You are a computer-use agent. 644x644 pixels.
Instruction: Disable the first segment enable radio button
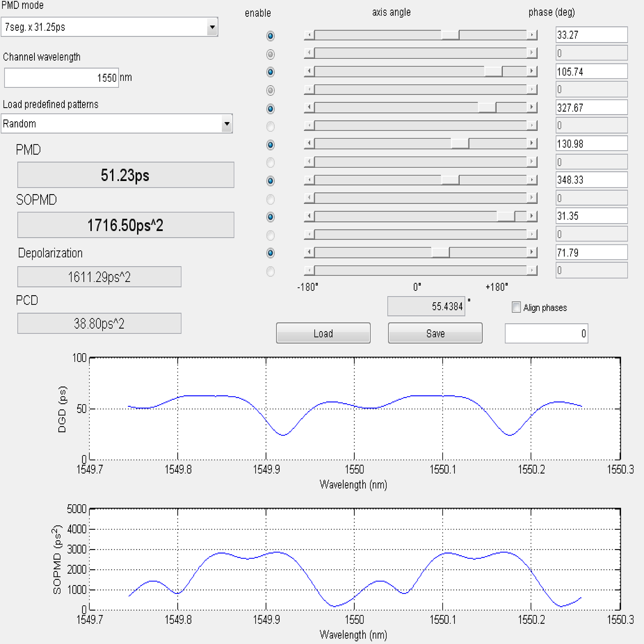pyautogui.click(x=270, y=36)
